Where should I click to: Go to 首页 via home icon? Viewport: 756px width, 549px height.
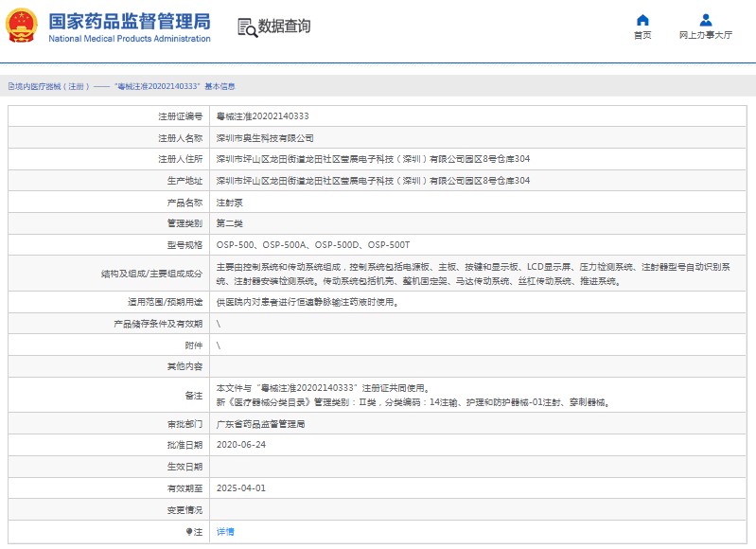point(642,20)
